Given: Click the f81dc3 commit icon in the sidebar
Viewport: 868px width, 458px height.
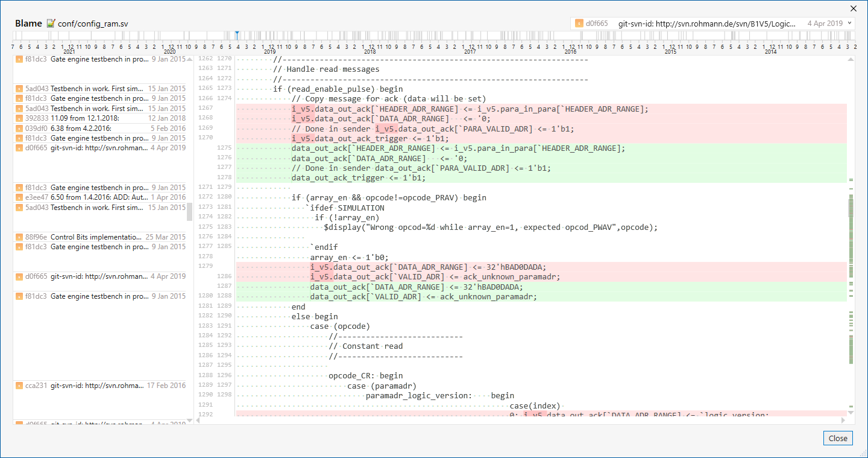Looking at the screenshot, I should tap(19, 59).
